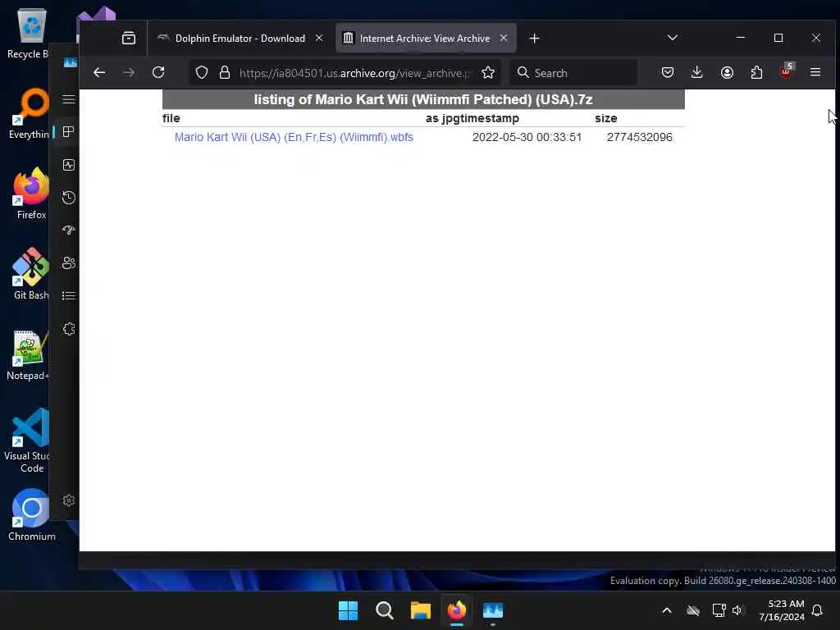Screen dimensions: 840x630
Task: Close the Dolphin Emulator tab
Action: [x=319, y=38]
